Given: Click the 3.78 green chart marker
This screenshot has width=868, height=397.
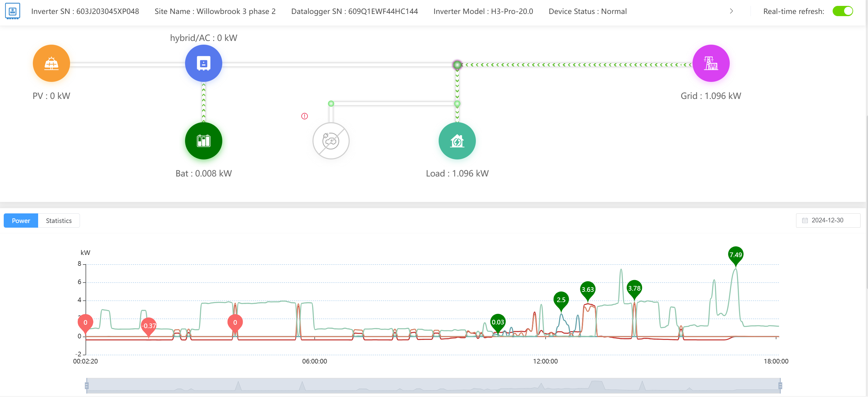Looking at the screenshot, I should (634, 288).
